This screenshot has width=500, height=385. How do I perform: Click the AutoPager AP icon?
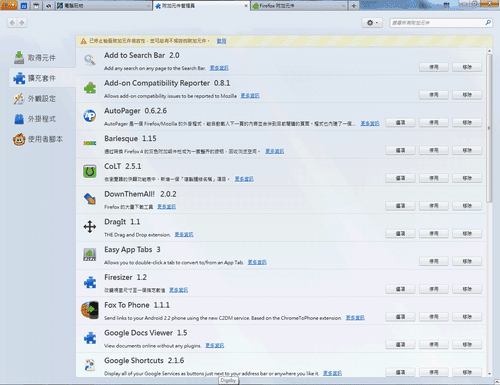pyautogui.click(x=90, y=116)
